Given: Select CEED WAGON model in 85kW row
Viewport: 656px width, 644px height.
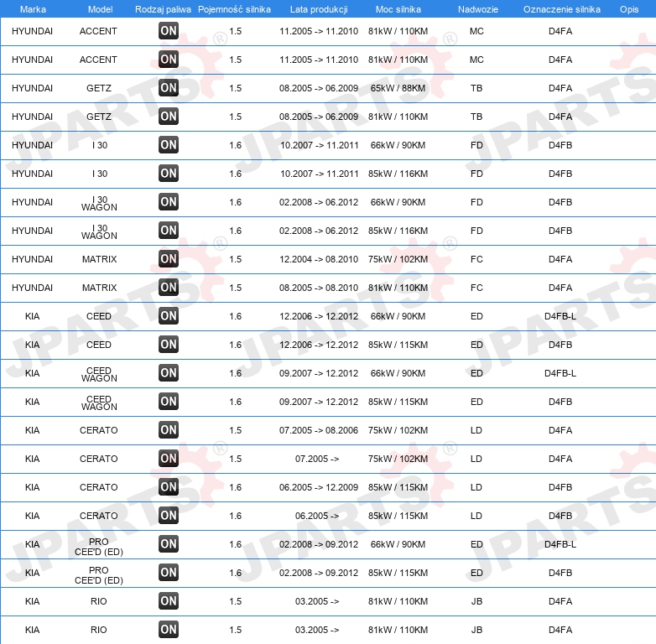Looking at the screenshot, I should (x=99, y=402).
